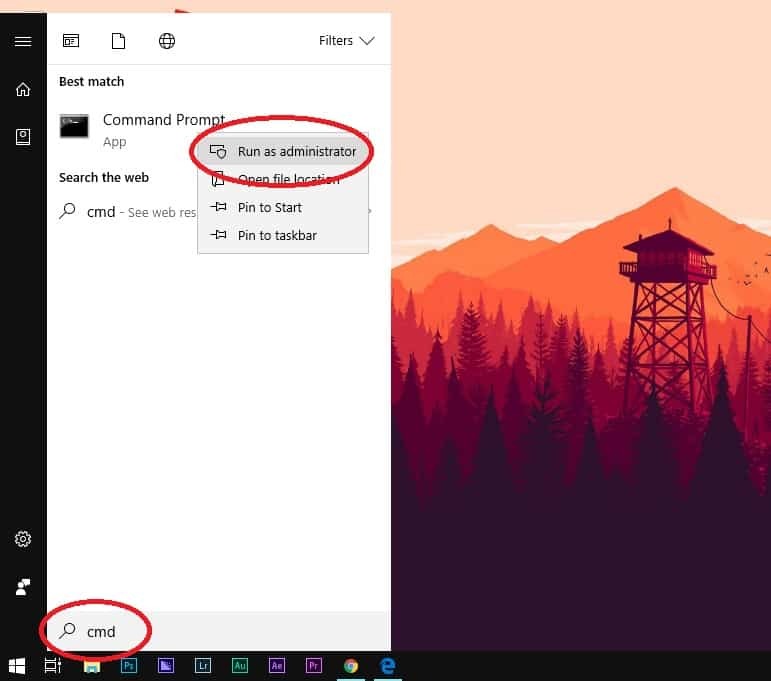
Task: Click the Command Prompt app icon
Action: click(x=74, y=127)
